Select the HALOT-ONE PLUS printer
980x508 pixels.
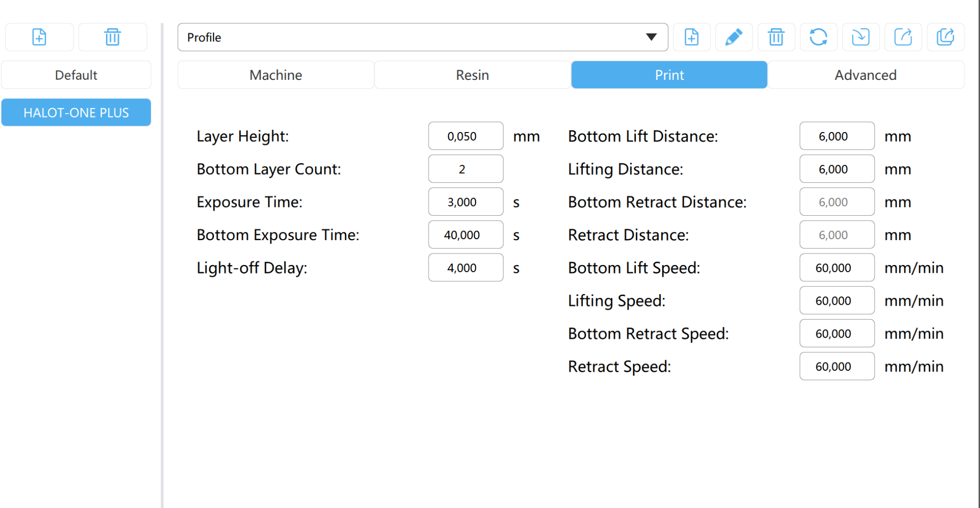coord(76,112)
